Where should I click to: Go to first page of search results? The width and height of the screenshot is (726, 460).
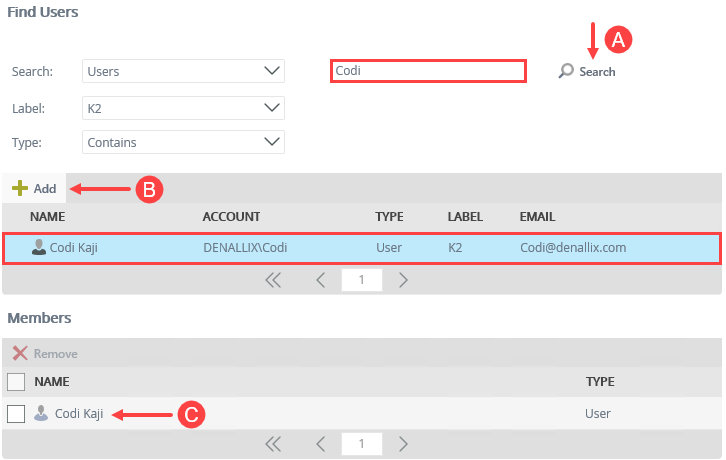coord(273,280)
